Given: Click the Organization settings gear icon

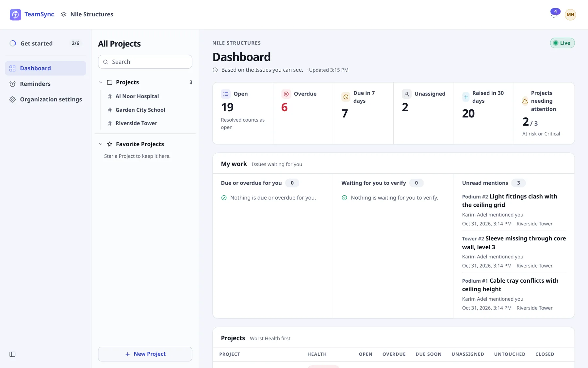Looking at the screenshot, I should click(12, 100).
